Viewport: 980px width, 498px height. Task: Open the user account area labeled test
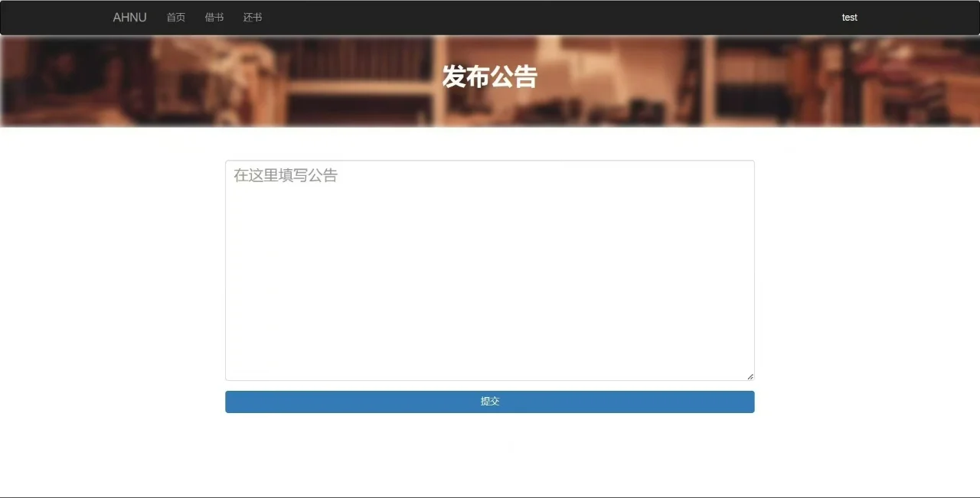click(x=849, y=17)
